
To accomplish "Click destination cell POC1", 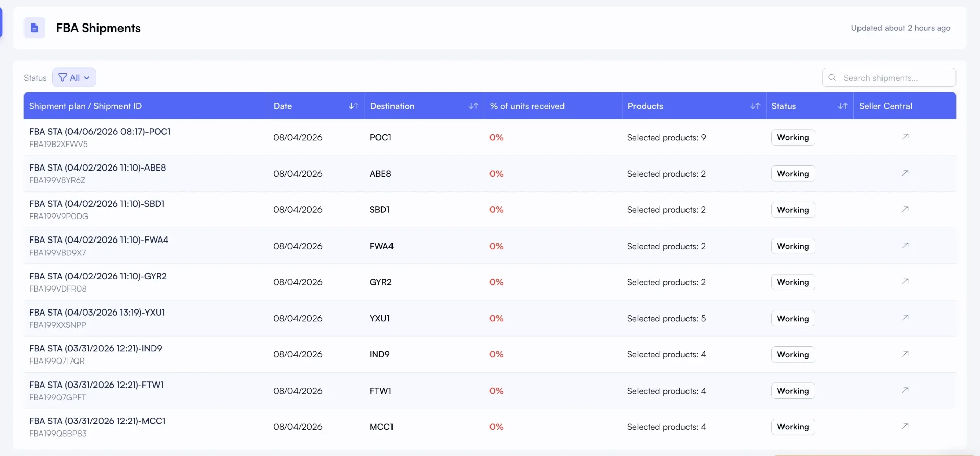I will (380, 138).
